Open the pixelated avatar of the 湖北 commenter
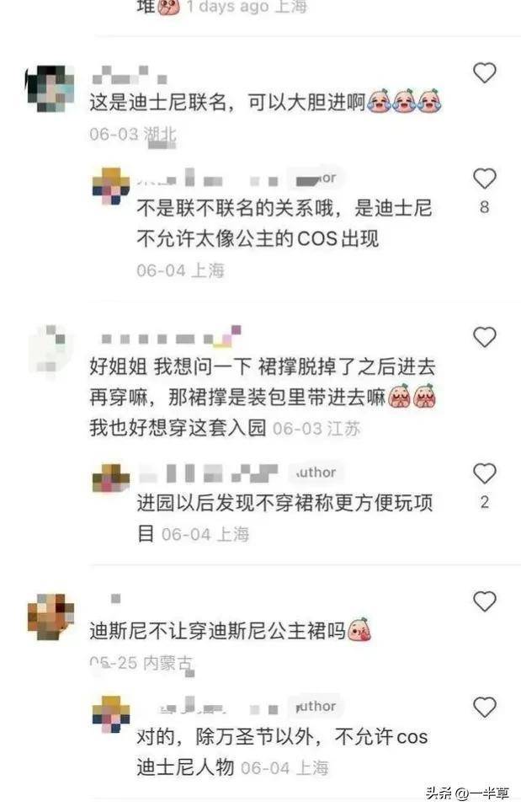Image resolution: width=521 pixels, height=812 pixels. pyautogui.click(x=50, y=88)
